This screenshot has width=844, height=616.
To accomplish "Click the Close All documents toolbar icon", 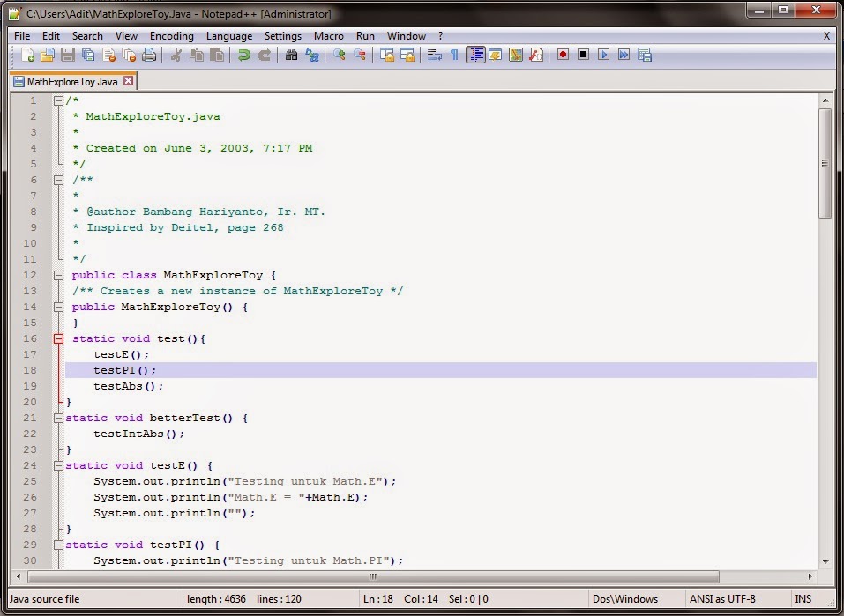I will (129, 55).
